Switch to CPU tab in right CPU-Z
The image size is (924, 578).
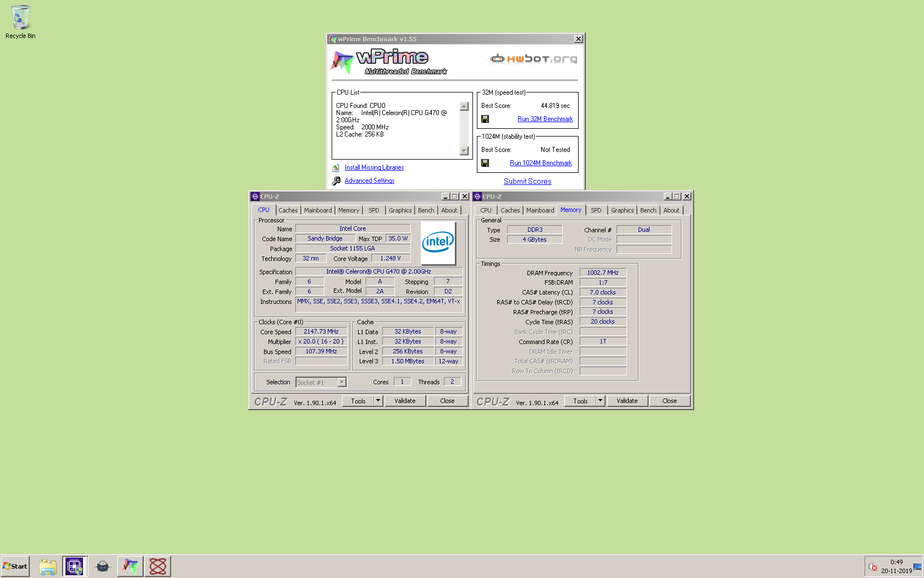[486, 210]
